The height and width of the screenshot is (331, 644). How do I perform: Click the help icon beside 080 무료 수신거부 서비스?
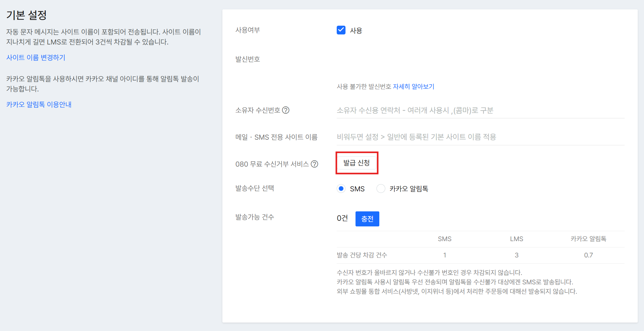point(314,164)
